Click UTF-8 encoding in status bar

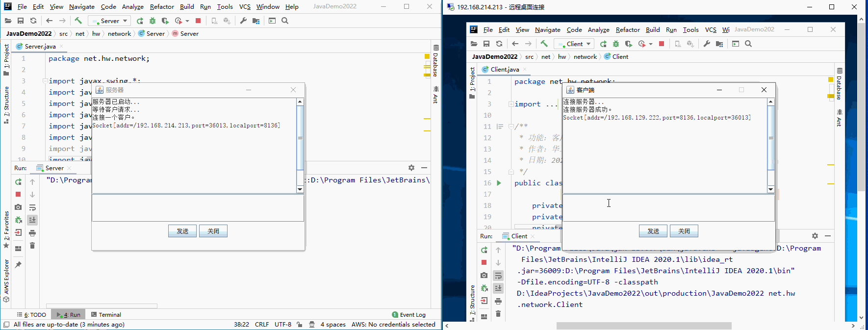tap(283, 325)
